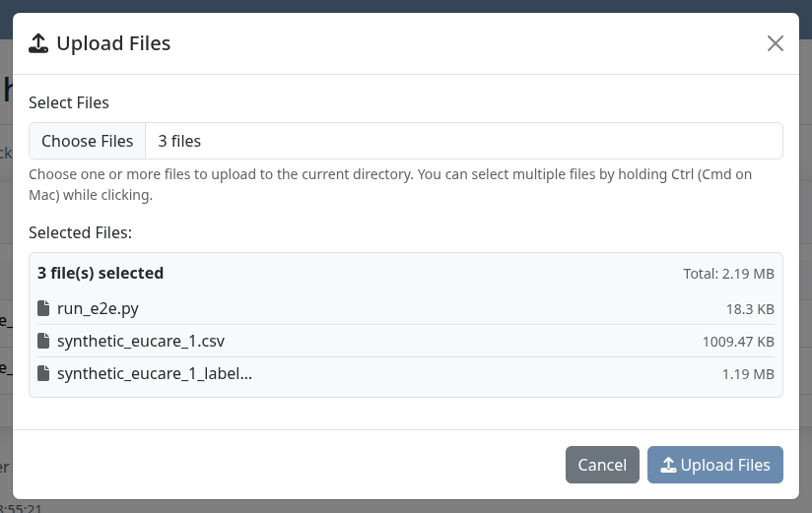Click the '3 files' file input field
The width and height of the screenshot is (812, 513).
pos(406,141)
